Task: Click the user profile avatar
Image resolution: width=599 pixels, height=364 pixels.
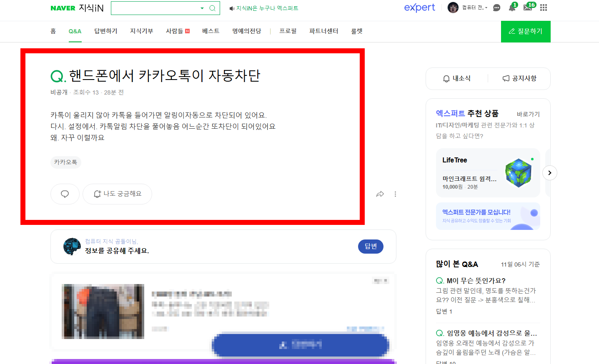Action: coord(453,7)
